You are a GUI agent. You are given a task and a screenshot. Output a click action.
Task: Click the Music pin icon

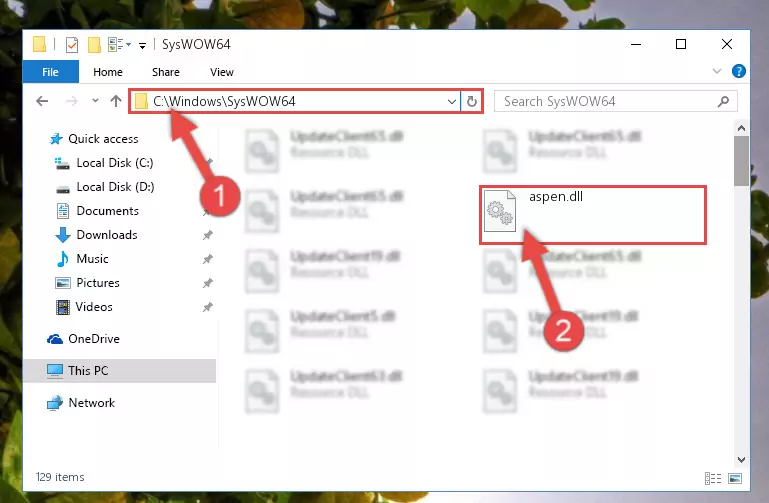[207, 259]
